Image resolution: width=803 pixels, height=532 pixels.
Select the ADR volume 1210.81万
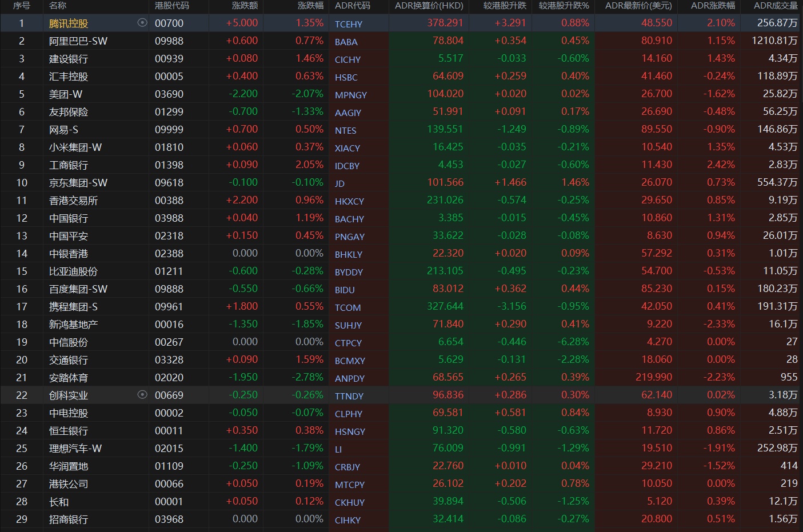click(x=775, y=41)
